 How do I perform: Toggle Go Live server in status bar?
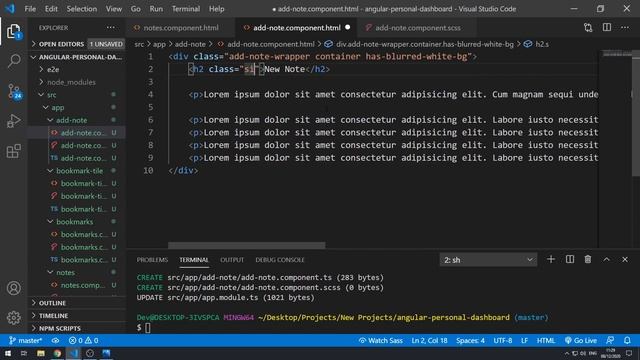point(580,340)
